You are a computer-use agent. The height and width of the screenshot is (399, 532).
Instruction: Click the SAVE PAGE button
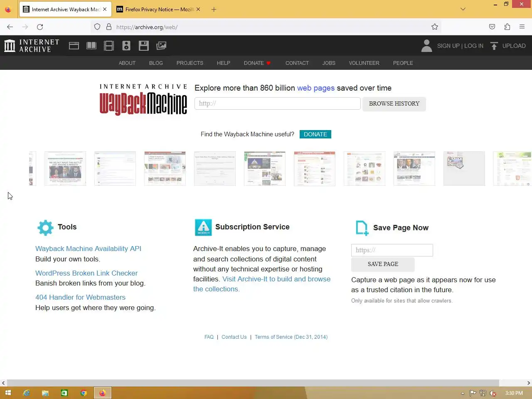383,264
